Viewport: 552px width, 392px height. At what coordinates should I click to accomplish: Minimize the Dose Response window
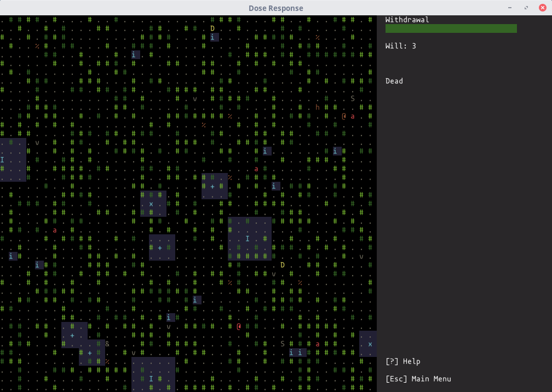[509, 8]
